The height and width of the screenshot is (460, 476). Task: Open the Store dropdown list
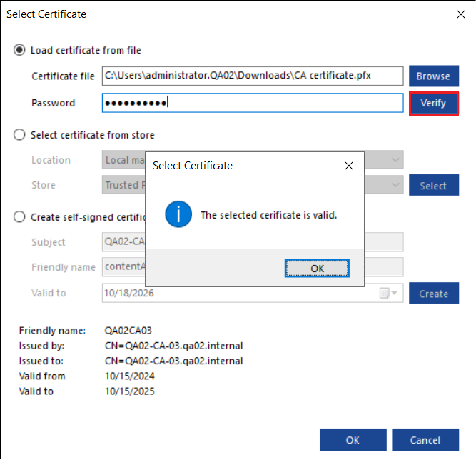coord(396,185)
